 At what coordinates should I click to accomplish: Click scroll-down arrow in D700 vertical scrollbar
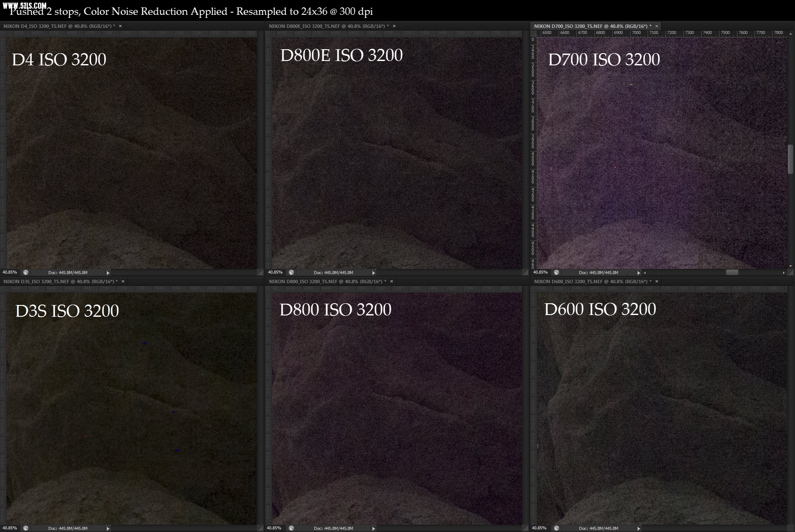[791, 266]
